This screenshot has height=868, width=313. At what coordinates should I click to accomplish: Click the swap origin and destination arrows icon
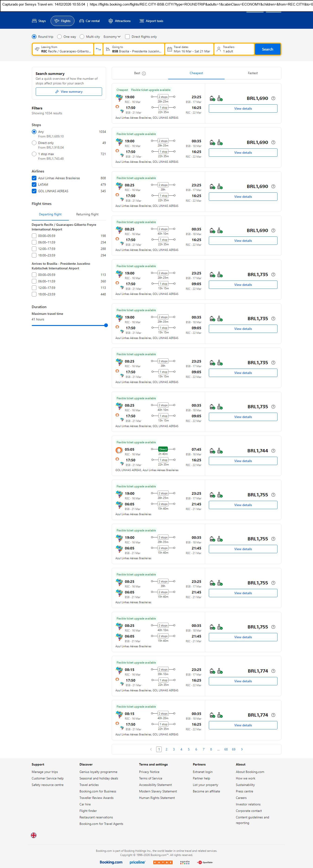coord(98,49)
